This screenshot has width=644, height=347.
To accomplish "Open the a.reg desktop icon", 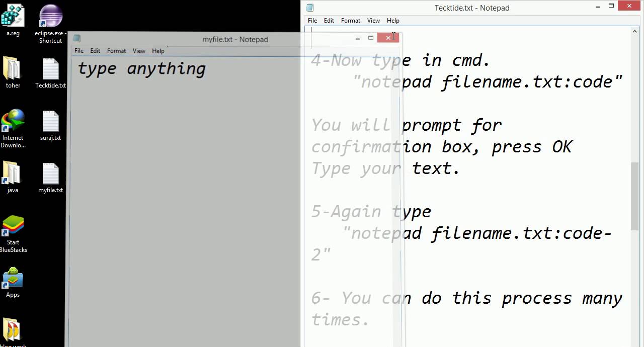I will click(13, 19).
